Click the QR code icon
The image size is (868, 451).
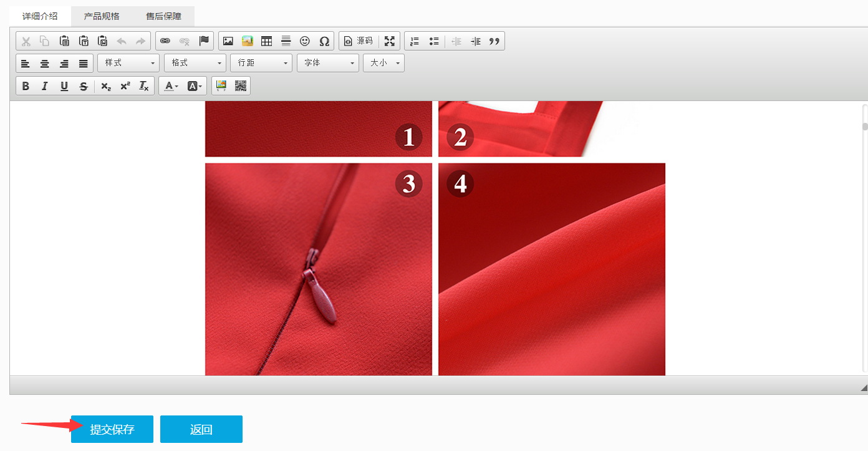click(x=241, y=86)
